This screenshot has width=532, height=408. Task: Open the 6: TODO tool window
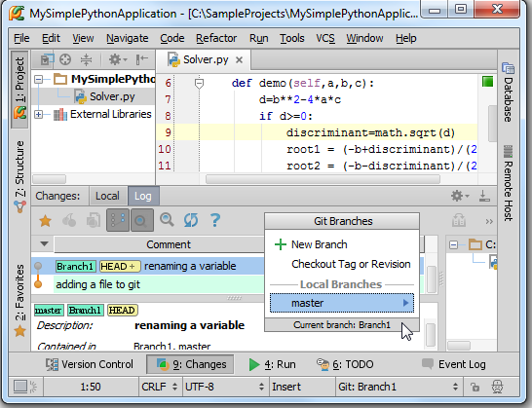(345, 364)
